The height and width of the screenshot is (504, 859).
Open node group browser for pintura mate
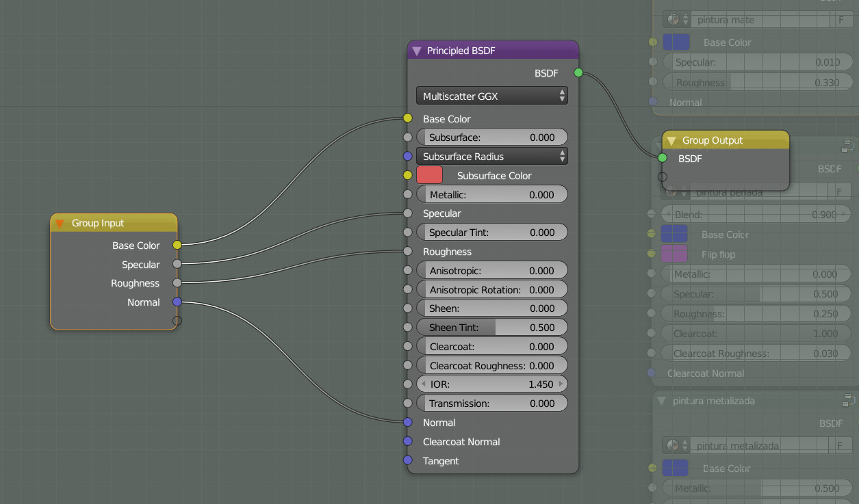(x=676, y=21)
